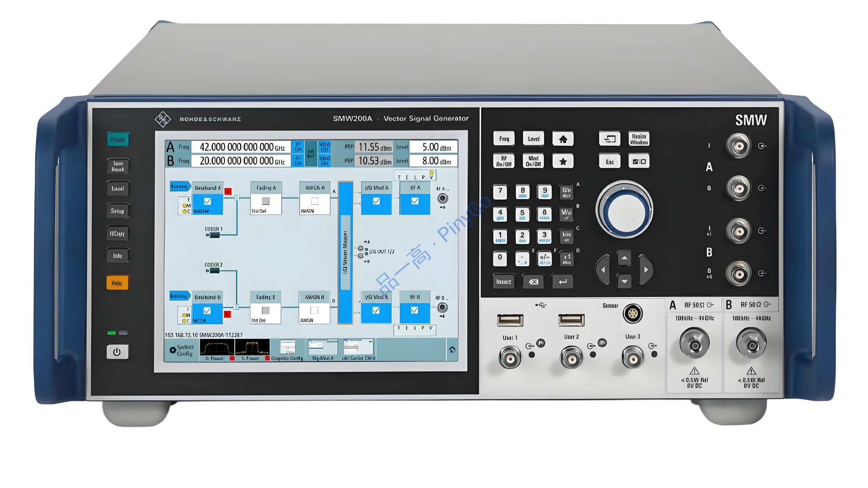The width and height of the screenshot is (868, 488).
Task: Click the down arrow navigation key
Action: (x=624, y=281)
